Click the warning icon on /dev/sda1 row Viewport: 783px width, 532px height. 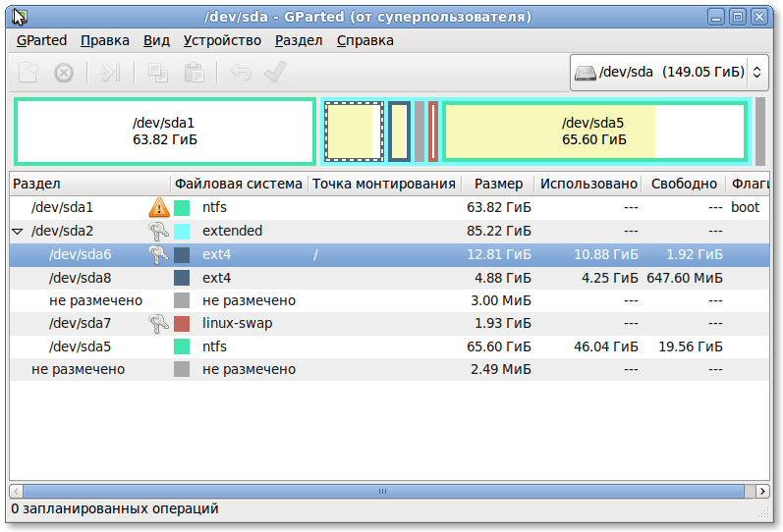159,207
